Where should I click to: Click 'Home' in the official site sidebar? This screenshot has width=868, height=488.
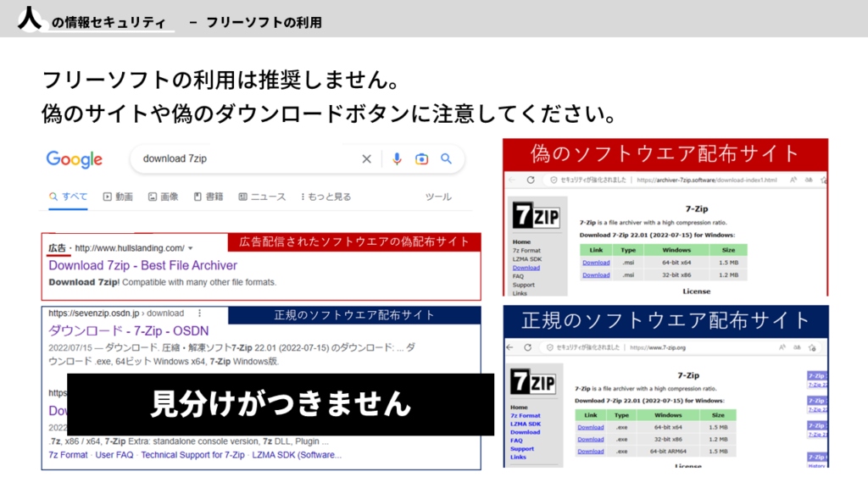519,408
